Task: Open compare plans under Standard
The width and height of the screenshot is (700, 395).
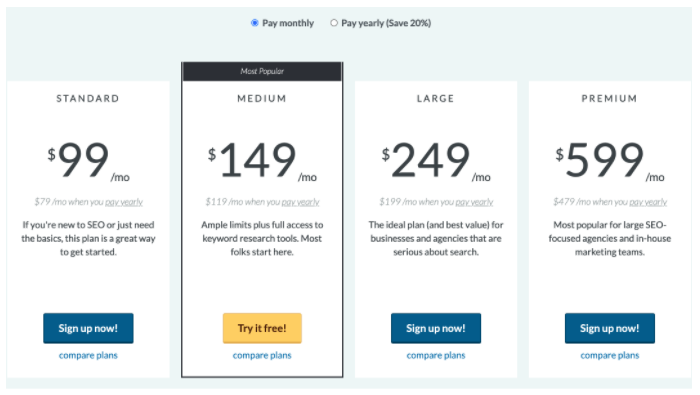Action: (88, 355)
